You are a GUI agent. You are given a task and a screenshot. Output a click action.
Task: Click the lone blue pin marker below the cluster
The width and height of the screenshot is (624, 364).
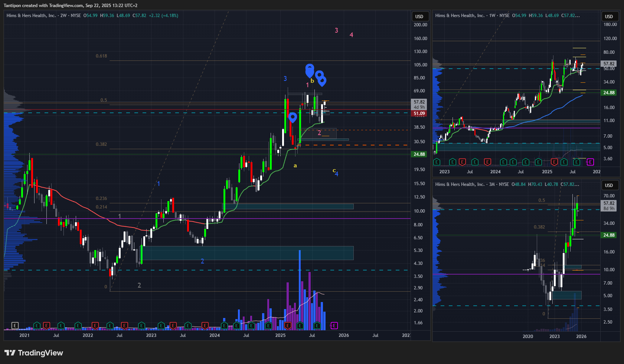[293, 117]
